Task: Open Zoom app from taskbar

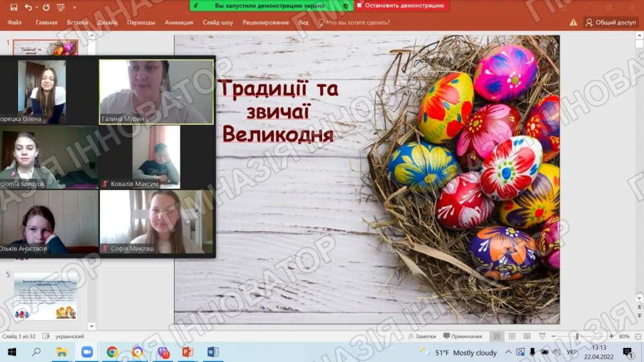Action: click(x=87, y=352)
